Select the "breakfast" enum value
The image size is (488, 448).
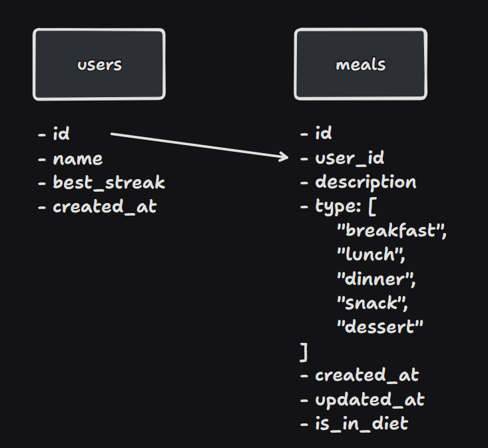(392, 230)
